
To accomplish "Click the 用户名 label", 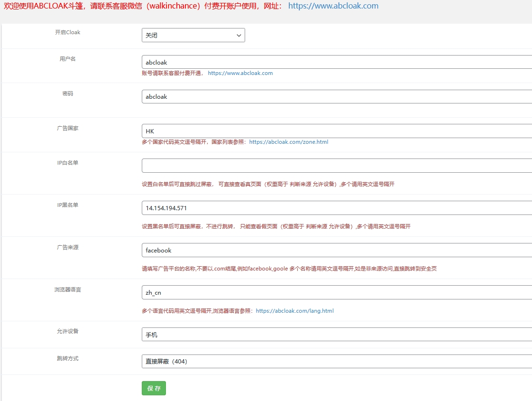I will click(67, 59).
